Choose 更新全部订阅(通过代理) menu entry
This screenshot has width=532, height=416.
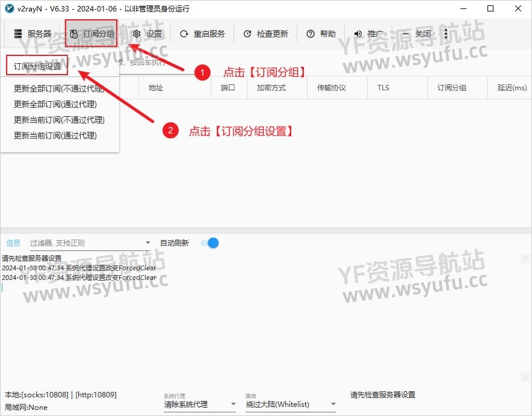tap(55, 104)
